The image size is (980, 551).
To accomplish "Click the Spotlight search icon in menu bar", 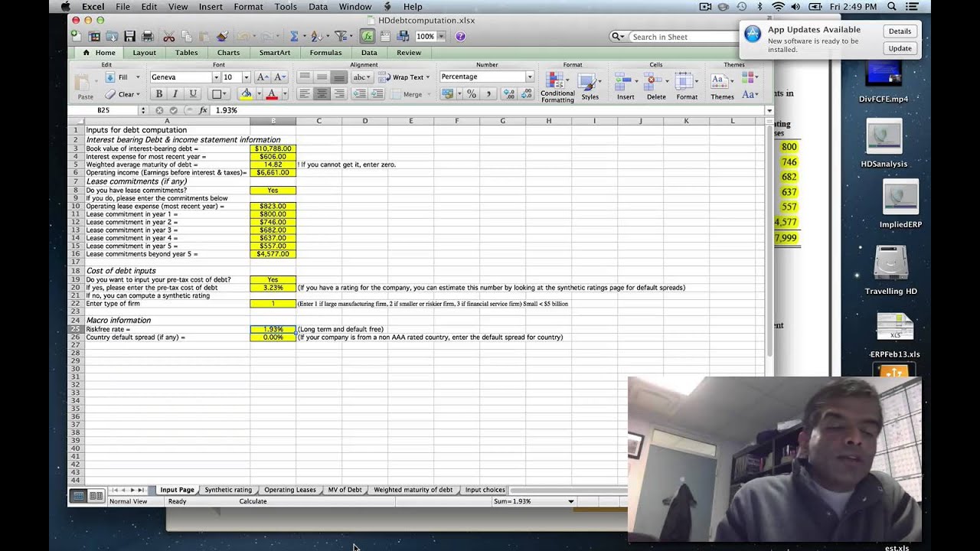I will (891, 6).
